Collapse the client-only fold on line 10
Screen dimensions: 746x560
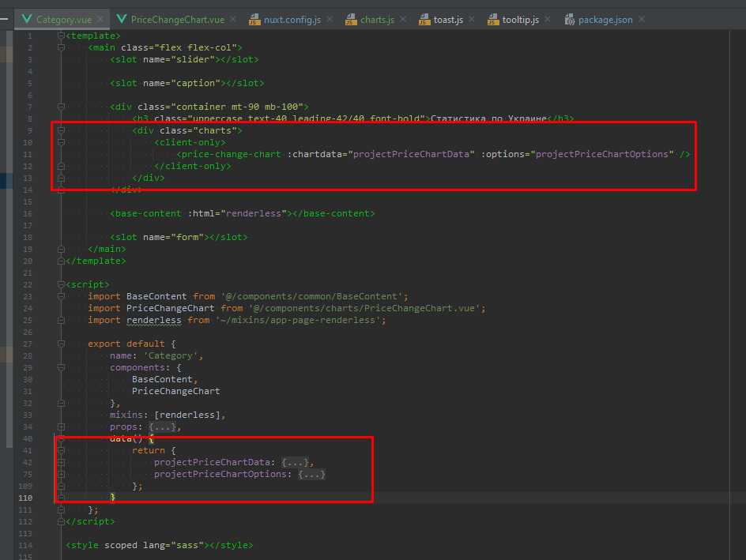point(61,142)
